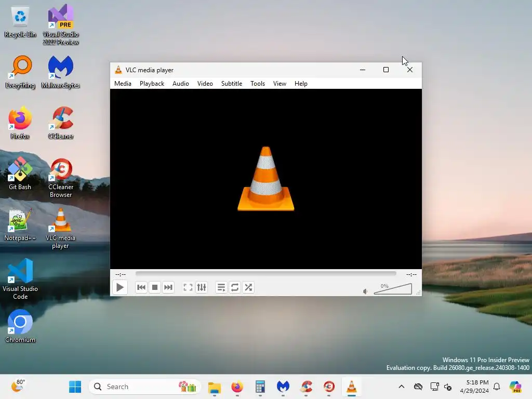The height and width of the screenshot is (399, 532).
Task: Close the VLC media player window
Action: tap(410, 70)
